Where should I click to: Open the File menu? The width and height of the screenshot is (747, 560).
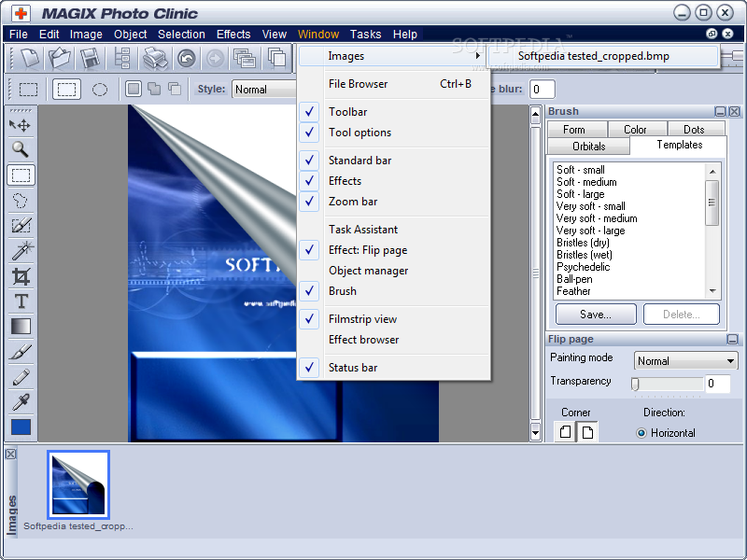19,35
